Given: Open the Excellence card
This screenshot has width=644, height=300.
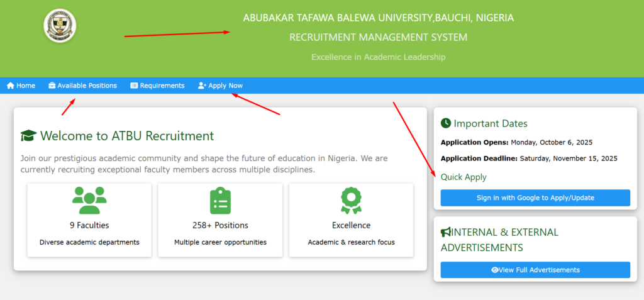Looking at the screenshot, I should (x=351, y=220).
